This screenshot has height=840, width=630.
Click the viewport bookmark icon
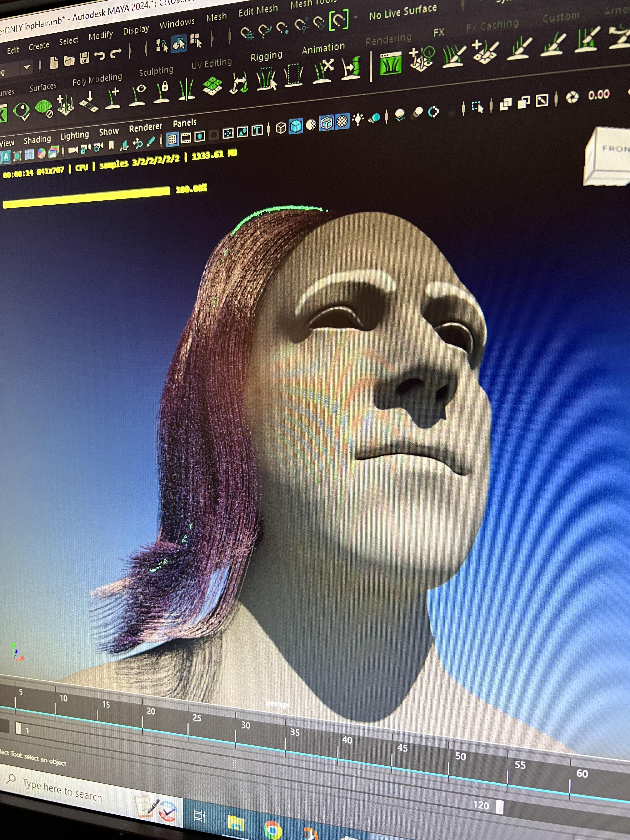coord(111,146)
